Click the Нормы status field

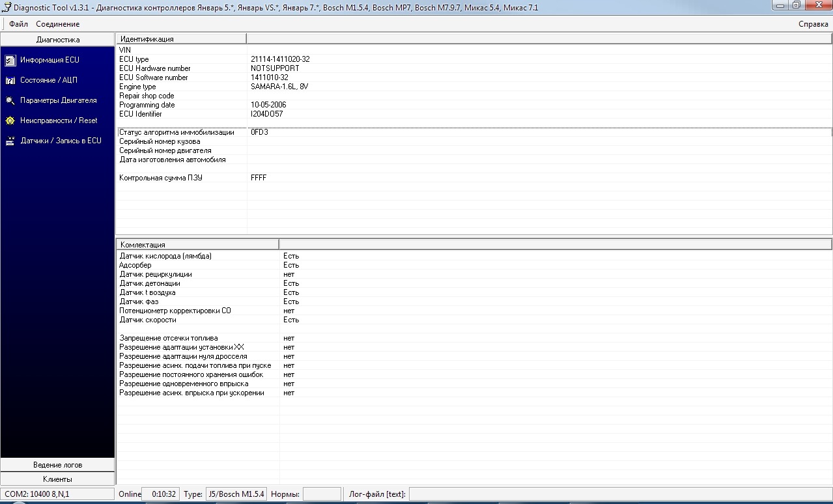322,494
